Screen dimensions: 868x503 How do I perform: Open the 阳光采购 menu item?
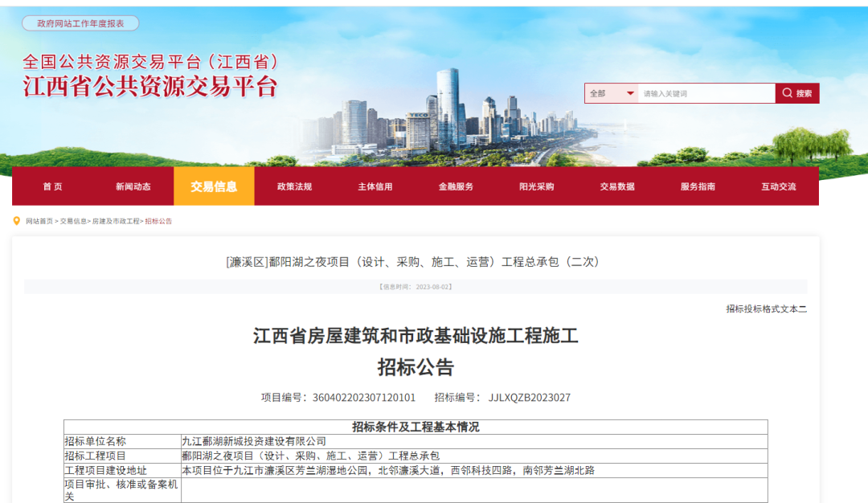(536, 186)
